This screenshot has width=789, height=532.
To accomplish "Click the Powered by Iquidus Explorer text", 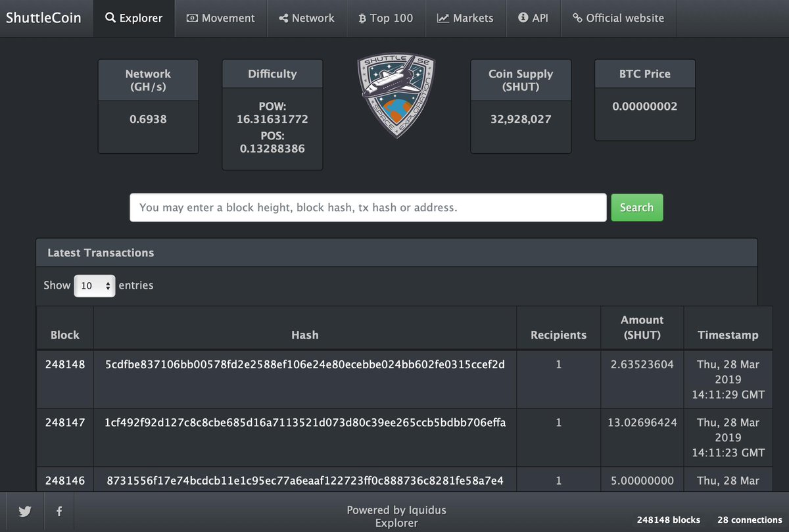I will click(x=396, y=516).
